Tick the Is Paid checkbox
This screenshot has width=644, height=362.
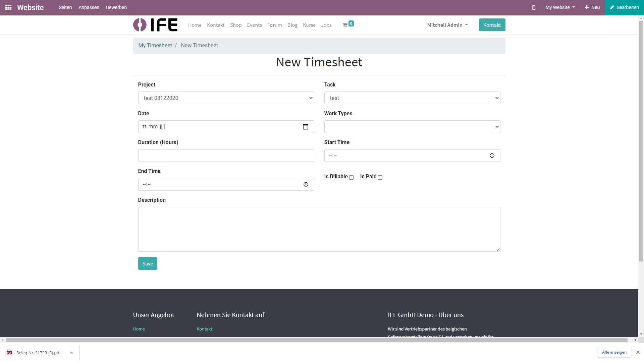[x=380, y=177]
